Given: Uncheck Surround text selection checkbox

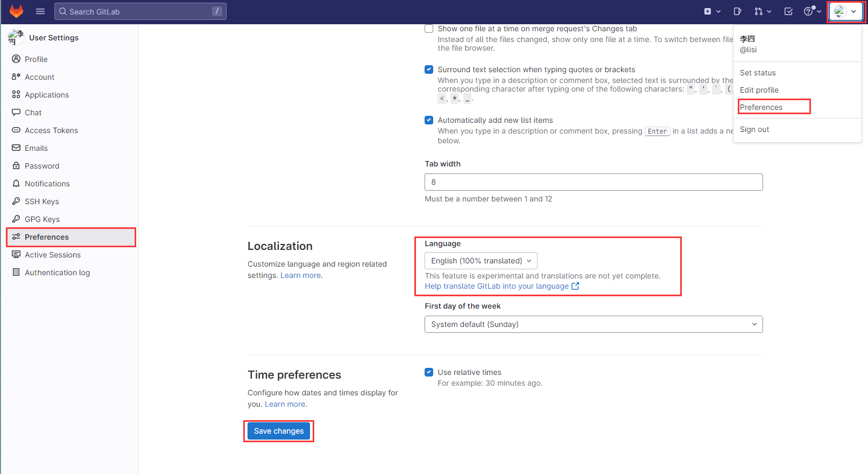Looking at the screenshot, I should click(429, 69).
